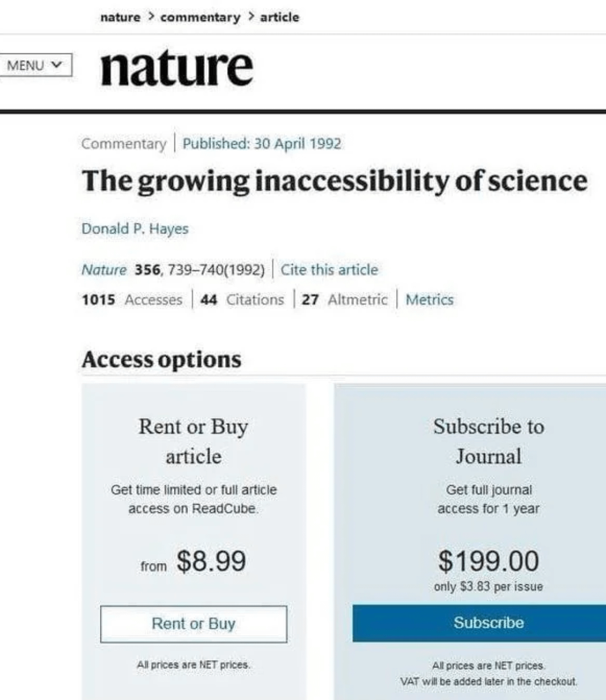Click the Published 30 April 1992 date

coord(261,144)
